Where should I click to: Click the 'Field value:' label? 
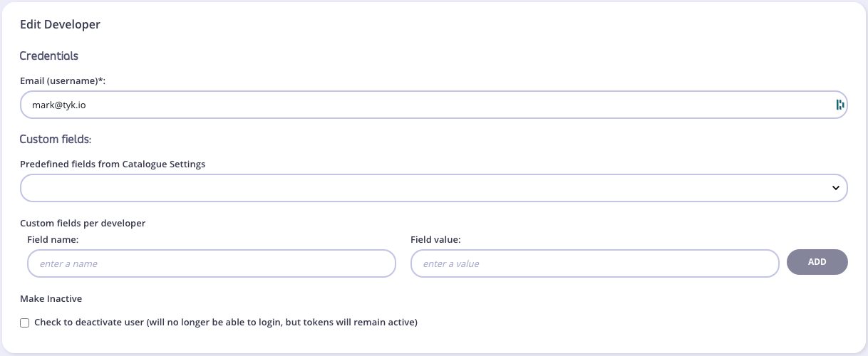(435, 240)
